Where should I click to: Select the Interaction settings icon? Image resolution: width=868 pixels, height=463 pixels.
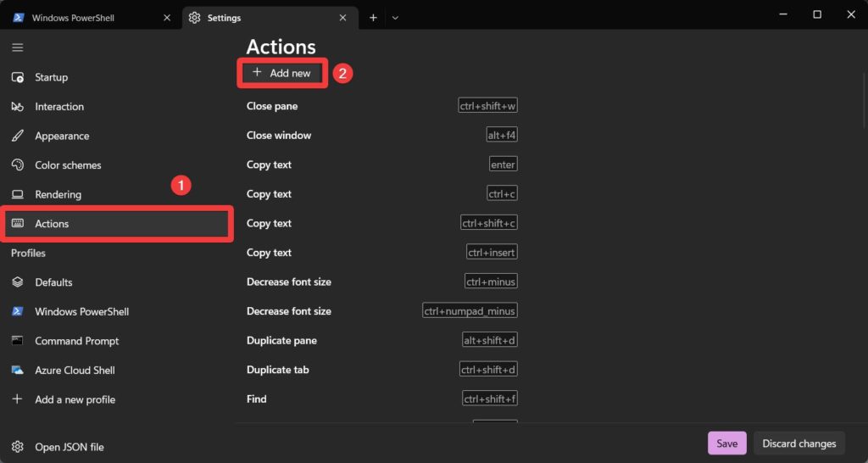(x=18, y=107)
